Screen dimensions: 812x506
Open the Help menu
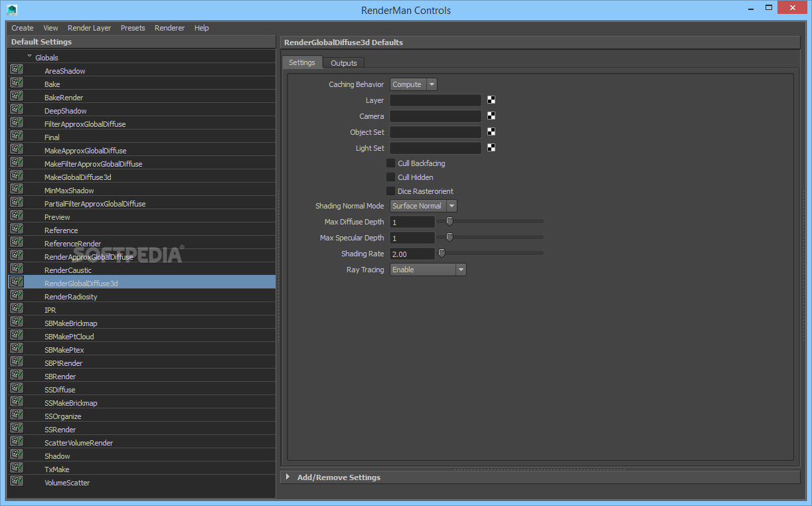(202, 28)
